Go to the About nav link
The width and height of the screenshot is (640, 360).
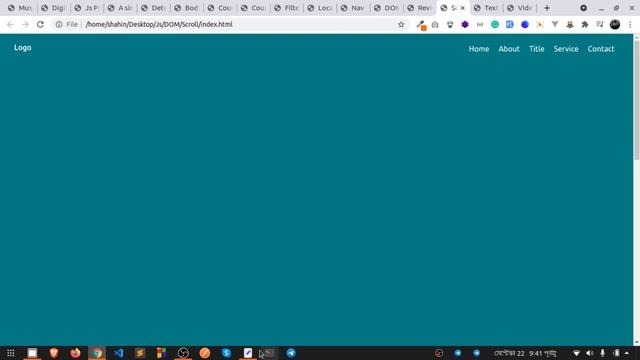pos(509,49)
